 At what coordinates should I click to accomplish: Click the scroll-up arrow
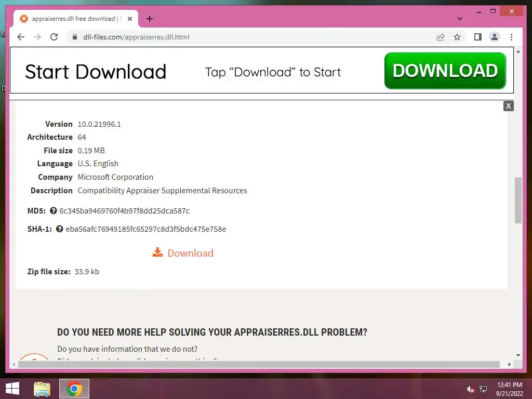point(518,51)
